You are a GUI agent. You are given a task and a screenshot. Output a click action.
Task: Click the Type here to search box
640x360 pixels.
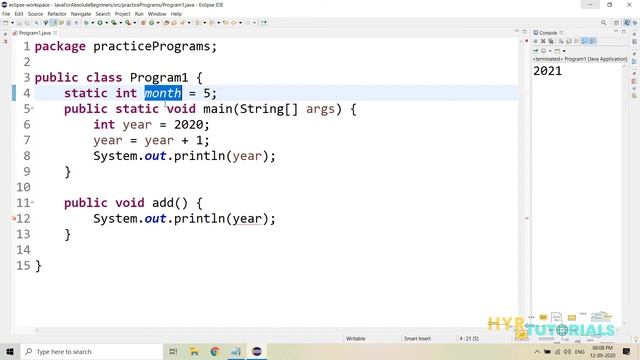coord(91,351)
